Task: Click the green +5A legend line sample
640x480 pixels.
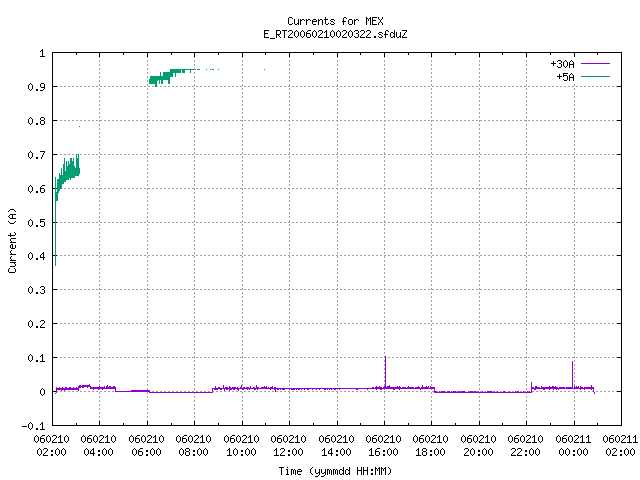Action: tap(596, 76)
